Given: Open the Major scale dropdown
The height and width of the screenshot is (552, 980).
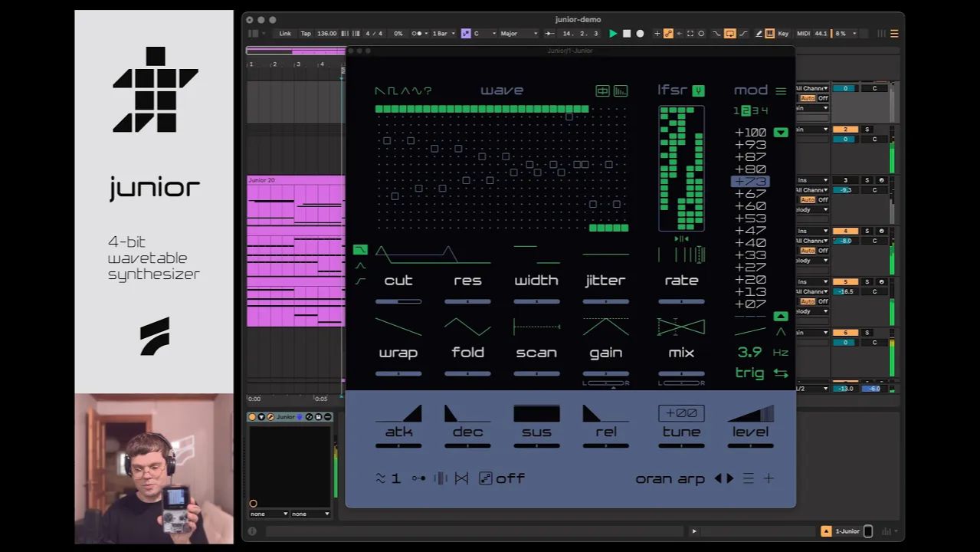Looking at the screenshot, I should click(x=518, y=34).
